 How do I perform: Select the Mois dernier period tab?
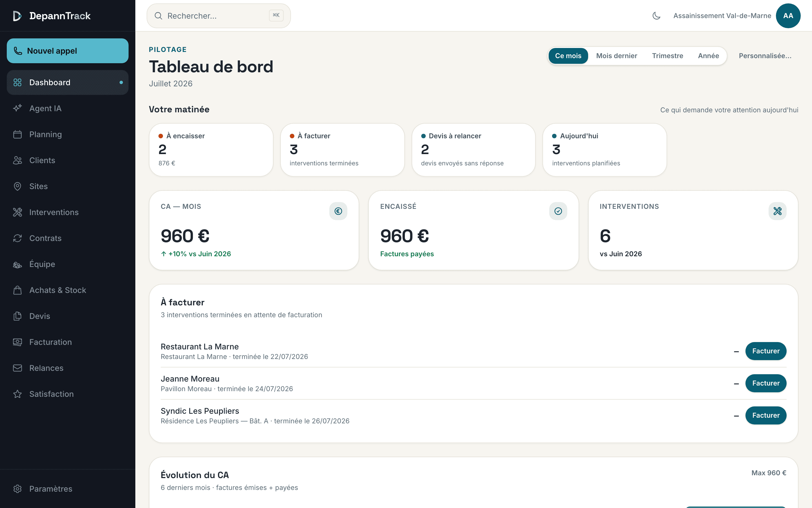coord(616,56)
